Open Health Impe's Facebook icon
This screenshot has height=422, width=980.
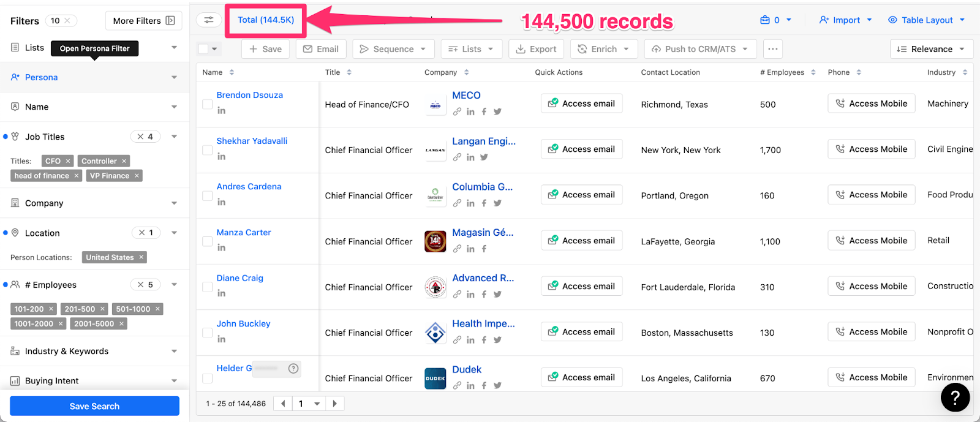pos(484,340)
